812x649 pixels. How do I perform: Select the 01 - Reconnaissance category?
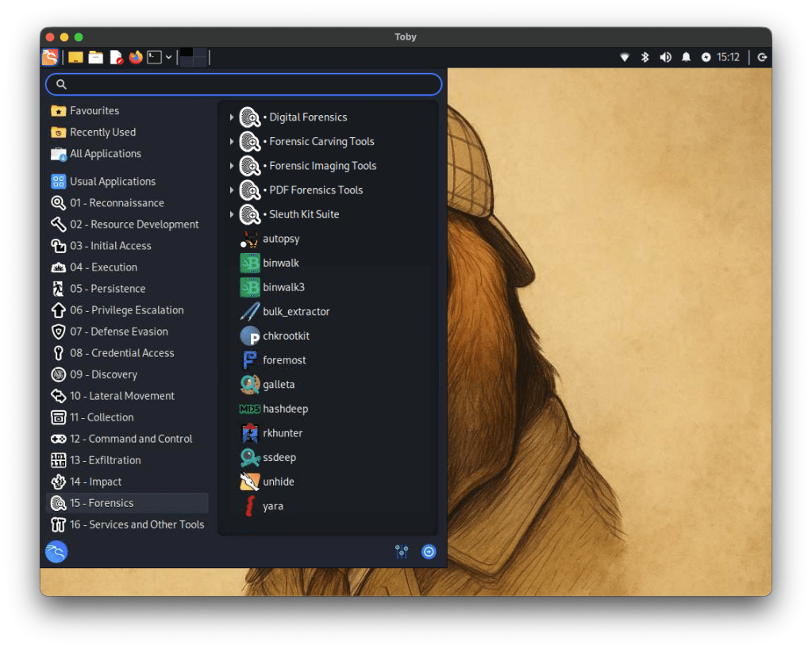[116, 203]
